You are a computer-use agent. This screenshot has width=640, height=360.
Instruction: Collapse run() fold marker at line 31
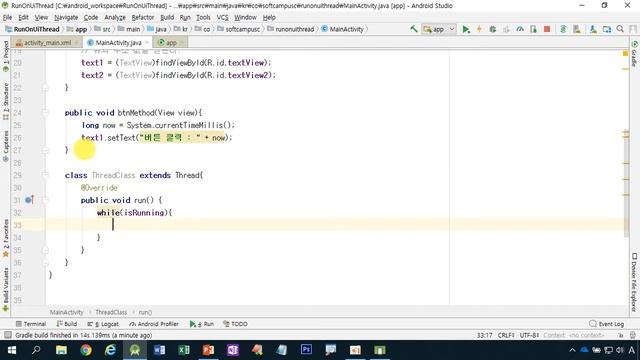[45, 200]
